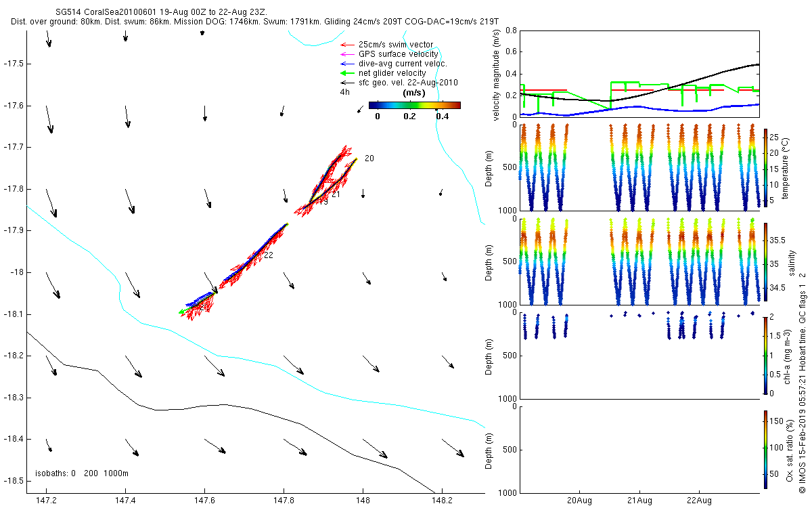The width and height of the screenshot is (812, 508).
Task: Click the '147.8' longitude tick label
Action: (x=284, y=503)
